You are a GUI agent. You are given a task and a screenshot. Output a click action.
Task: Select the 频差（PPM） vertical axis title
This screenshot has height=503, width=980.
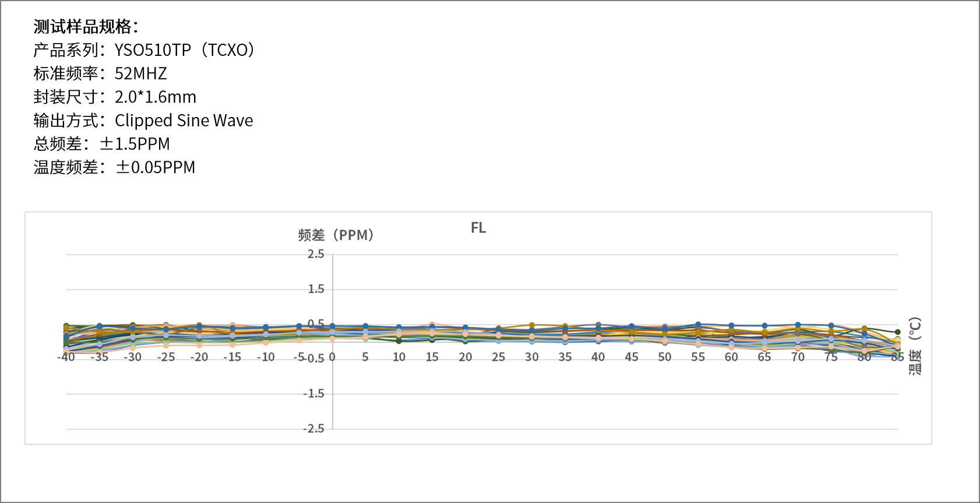pos(336,235)
